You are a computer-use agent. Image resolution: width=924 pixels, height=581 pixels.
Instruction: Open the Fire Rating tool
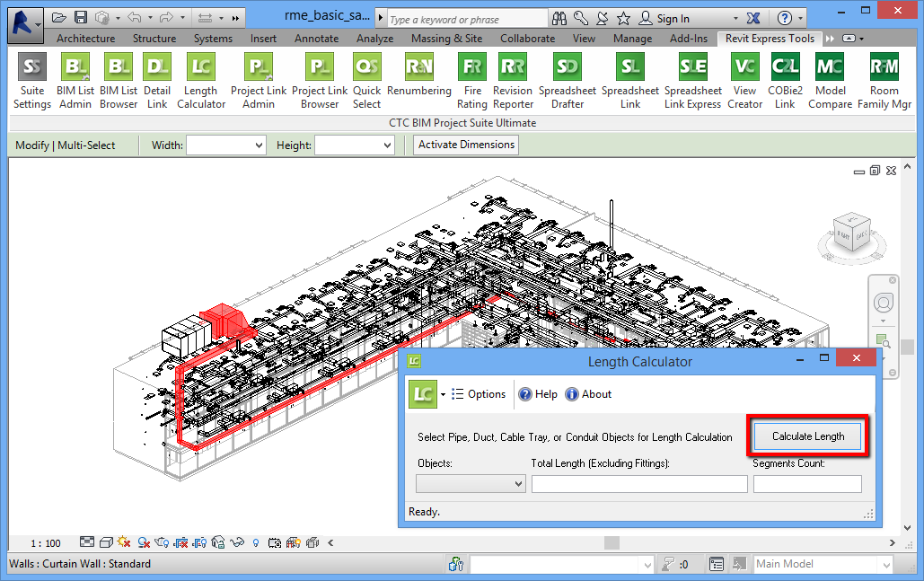(x=471, y=79)
